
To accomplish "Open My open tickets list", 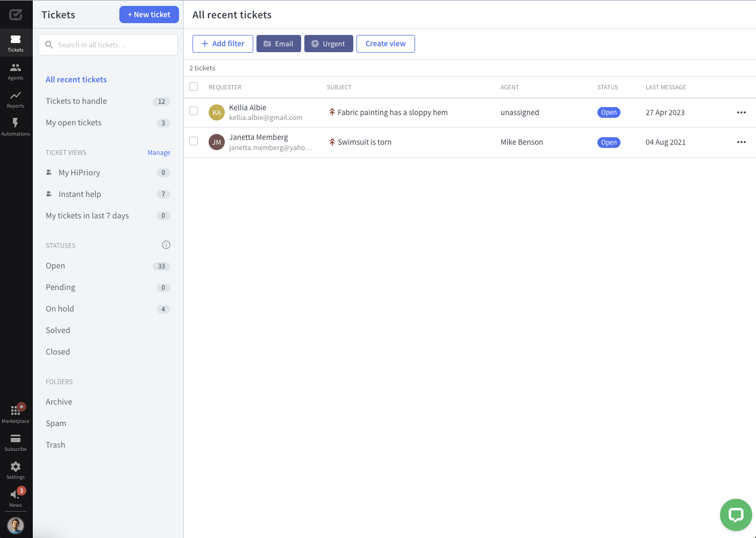I will [108, 123].
